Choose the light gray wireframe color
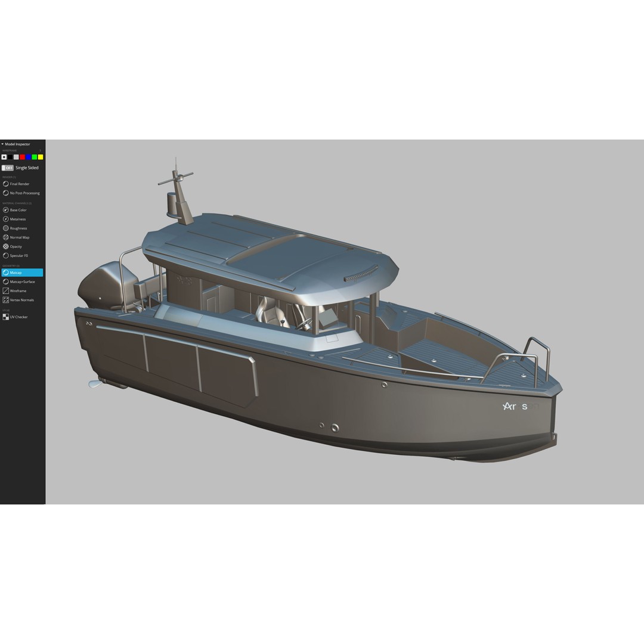This screenshot has width=644, height=644. [16, 157]
